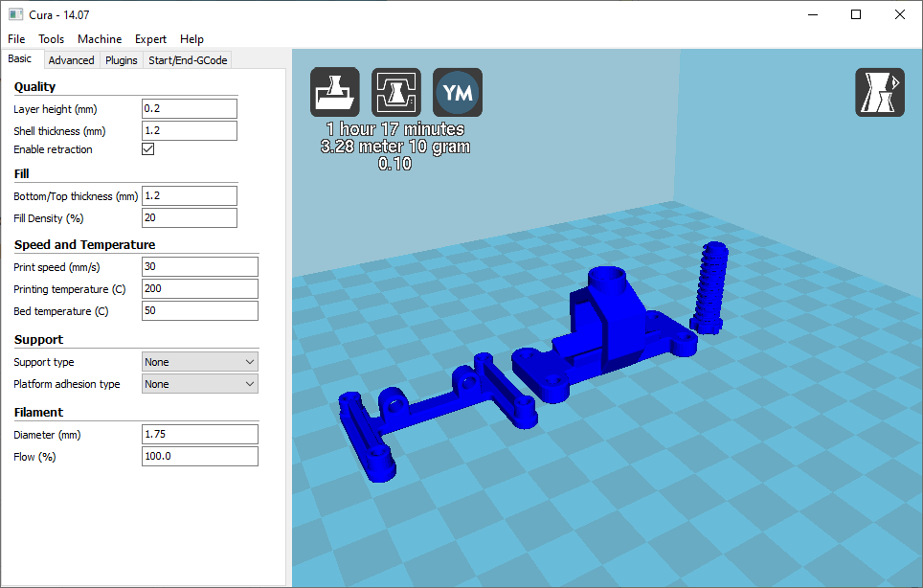Image resolution: width=923 pixels, height=588 pixels.
Task: Click the '1 hour 17 minutes' print estimate
Action: click(395, 129)
